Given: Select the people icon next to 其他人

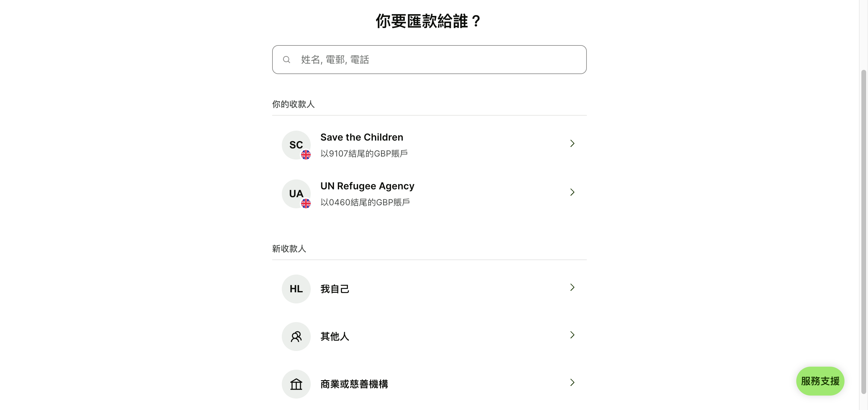Looking at the screenshot, I should 296,336.
